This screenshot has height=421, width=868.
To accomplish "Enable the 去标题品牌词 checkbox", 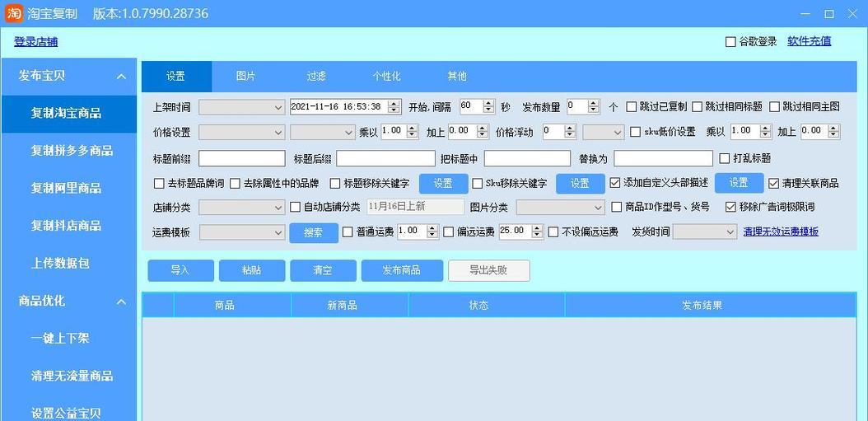I will 159,184.
